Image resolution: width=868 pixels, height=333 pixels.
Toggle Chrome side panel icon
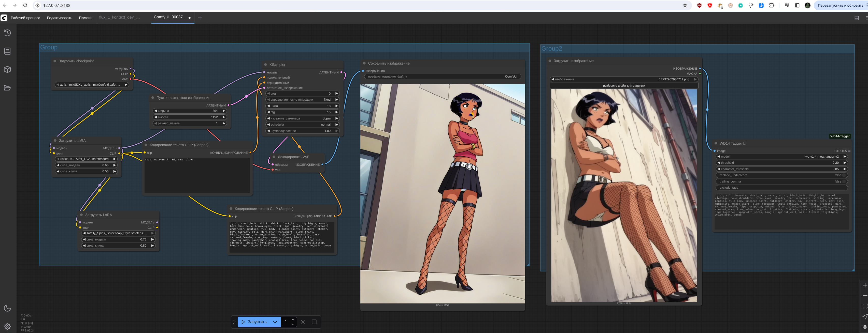[x=797, y=5]
